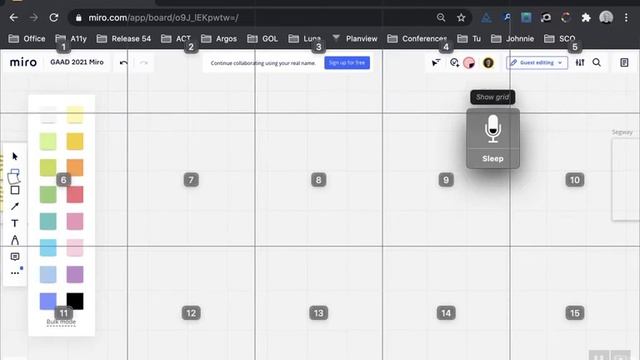Click the Bulk mode link
This screenshot has width=640, height=360.
click(x=61, y=322)
